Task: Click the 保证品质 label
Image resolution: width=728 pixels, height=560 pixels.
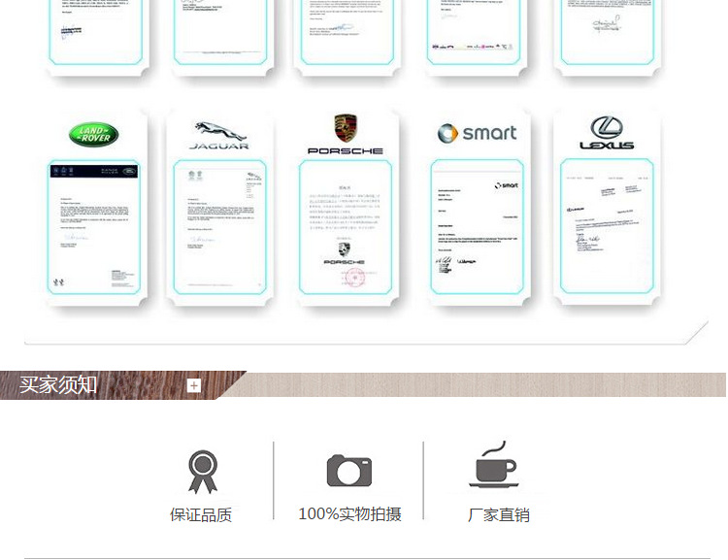Action: coord(201,515)
